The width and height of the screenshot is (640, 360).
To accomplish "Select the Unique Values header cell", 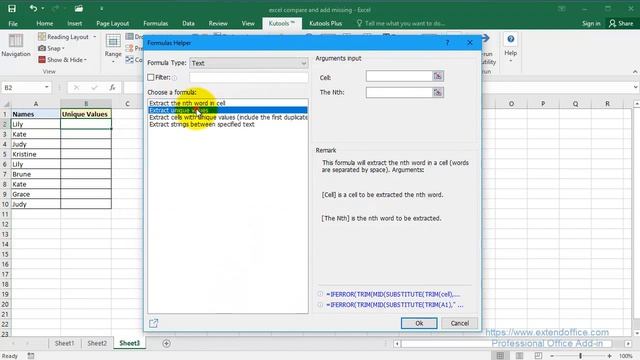I will 86,114.
